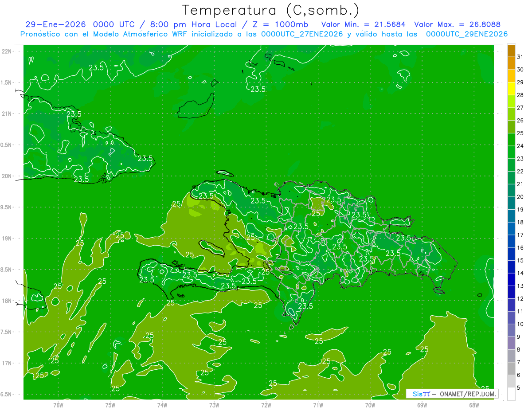The height and width of the screenshot is (411, 532).
Task: Click legend value 7
Action: (x=519, y=363)
